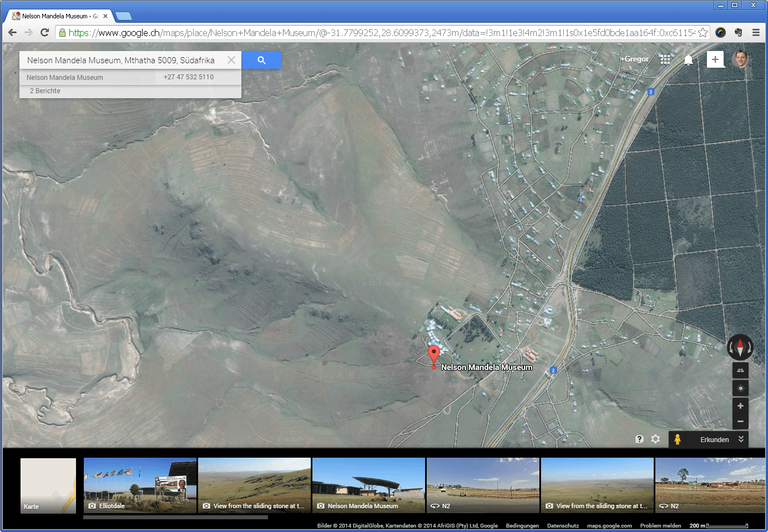
Task: Select the Nelson Mandela Museum browser tab
Action: (55, 16)
